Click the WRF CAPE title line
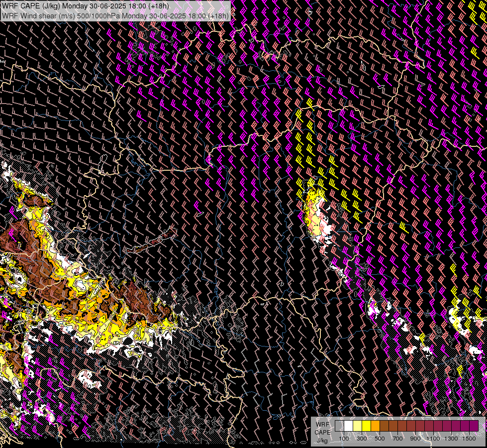Viewport: 487px width, 448px height. tap(86, 6)
